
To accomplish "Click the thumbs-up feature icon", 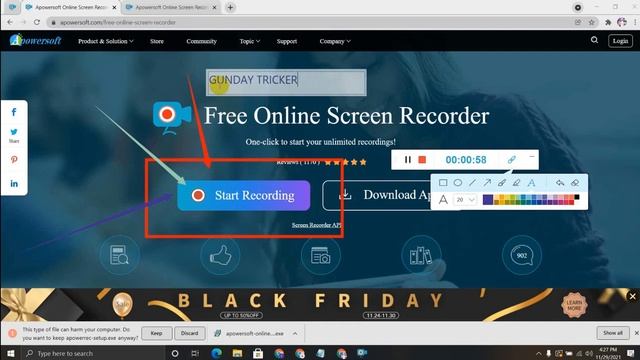I will pyautogui.click(x=220, y=255).
